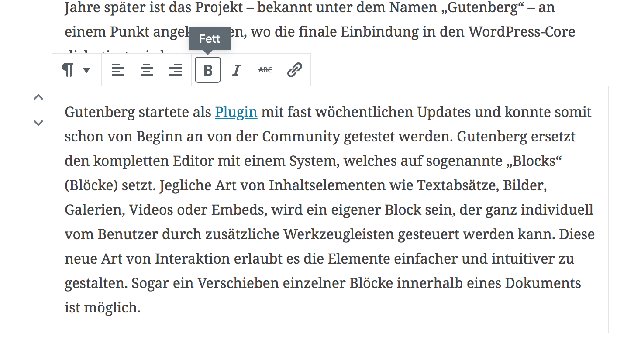Insert a hyperlink using the chain icon
The width and height of the screenshot is (641, 364).
294,70
